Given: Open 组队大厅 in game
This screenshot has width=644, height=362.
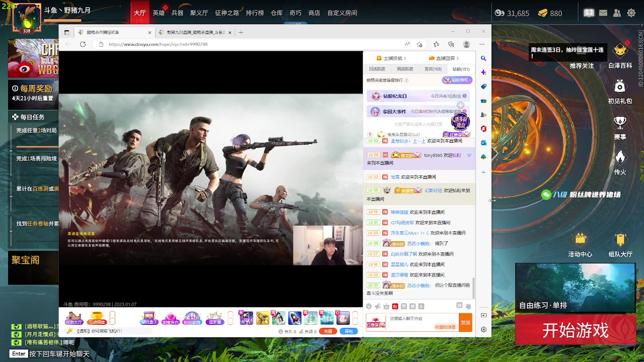Looking at the screenshot, I should [620, 245].
